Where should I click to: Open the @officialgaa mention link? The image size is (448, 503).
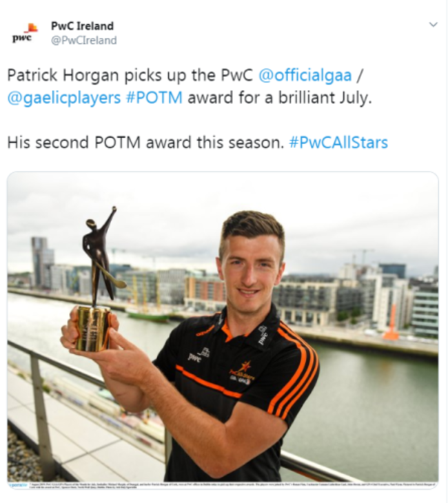coord(305,75)
